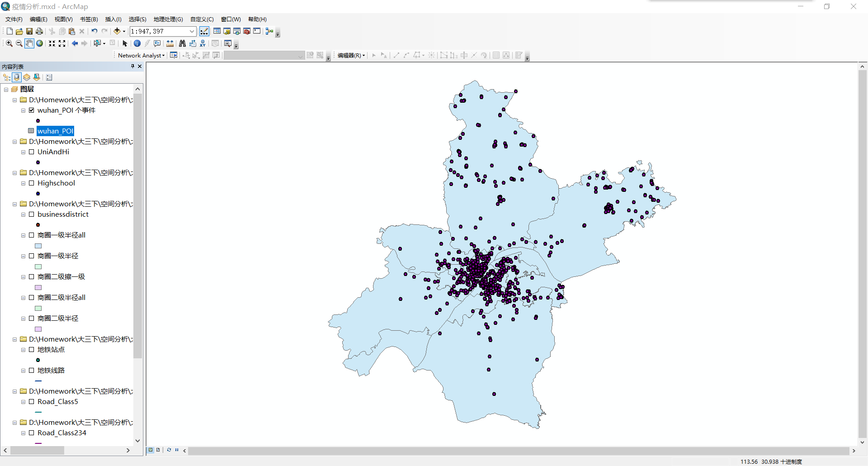Open the Go To XY tool
The image size is (868, 466).
click(x=202, y=43)
